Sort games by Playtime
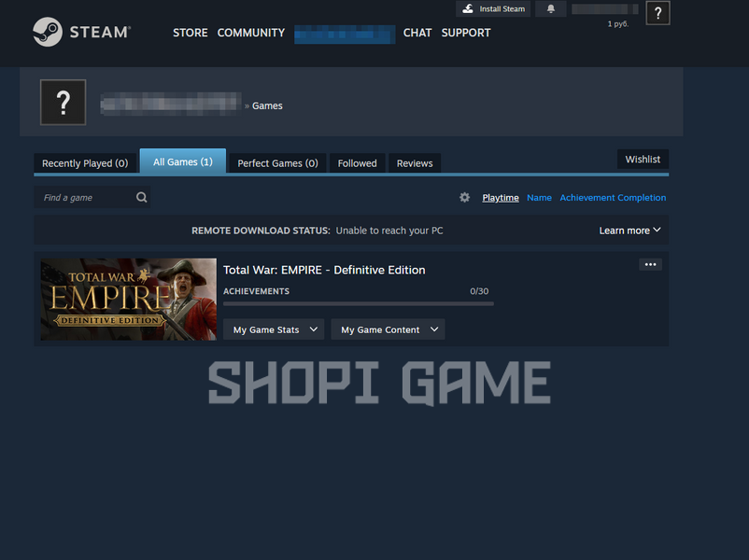Viewport: 749px width, 560px height. [501, 198]
